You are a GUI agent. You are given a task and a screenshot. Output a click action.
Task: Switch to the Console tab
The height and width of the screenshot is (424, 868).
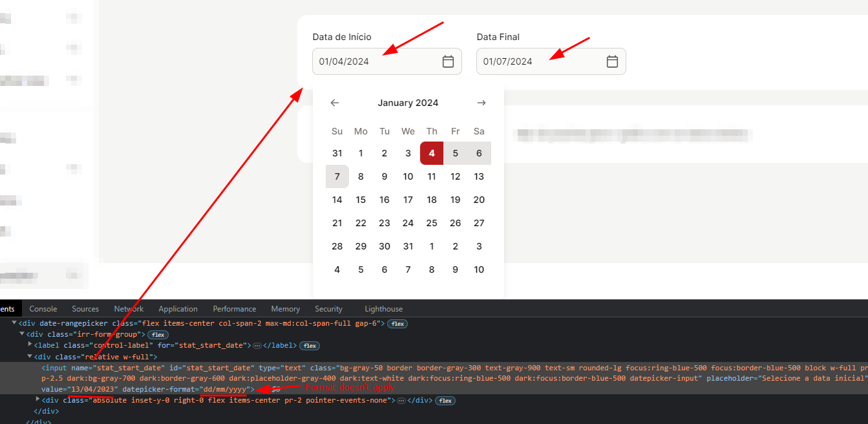click(43, 308)
